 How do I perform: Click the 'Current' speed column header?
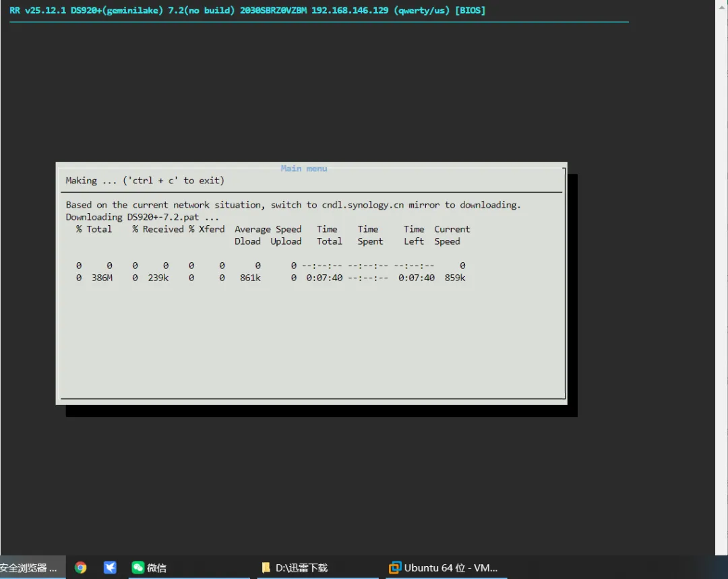(452, 229)
